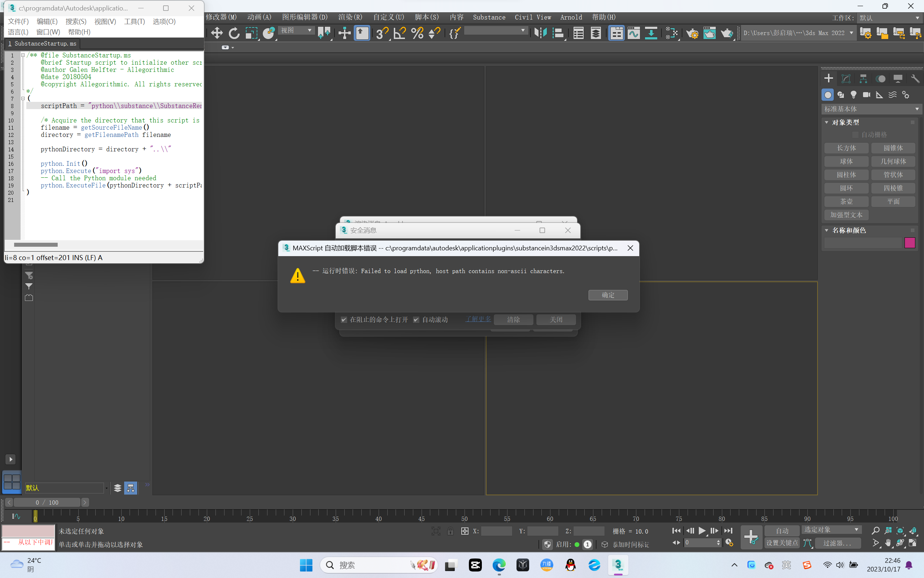This screenshot has width=924, height=578.
Task: Open the named selection sets dropdown
Action: (x=496, y=31)
